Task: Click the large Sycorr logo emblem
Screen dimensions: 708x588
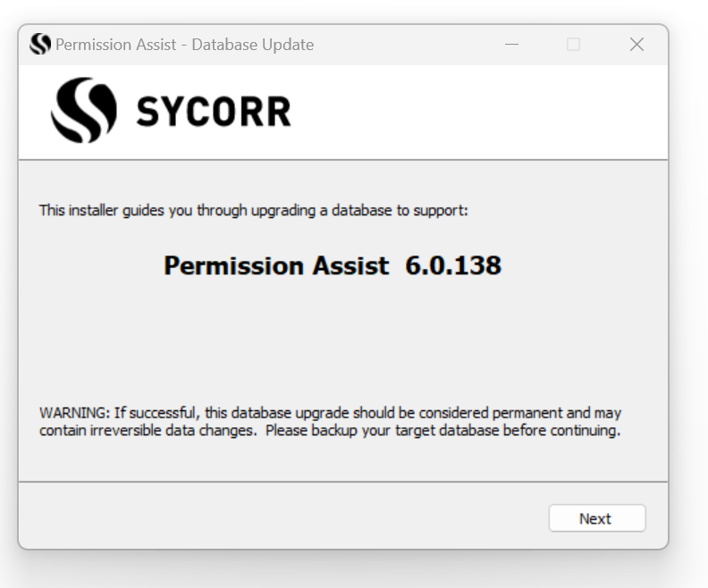Action: tap(82, 112)
